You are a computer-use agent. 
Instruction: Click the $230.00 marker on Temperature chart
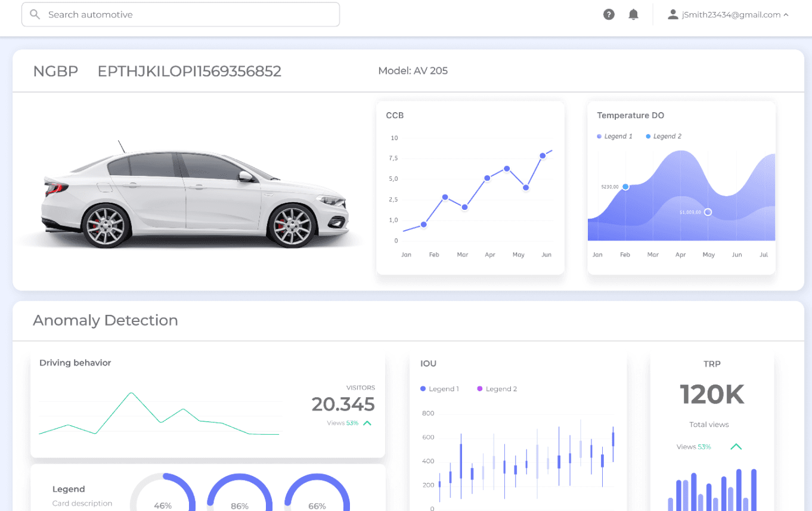click(x=625, y=187)
